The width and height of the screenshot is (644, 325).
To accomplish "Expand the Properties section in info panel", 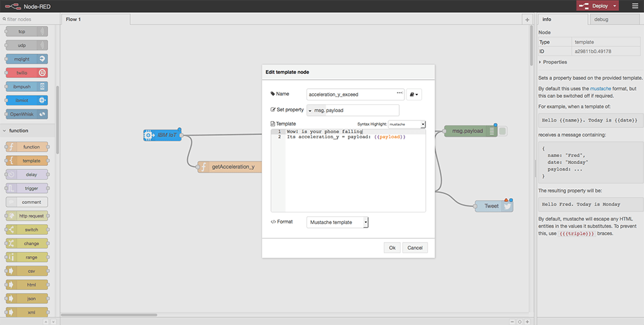I will coord(554,62).
